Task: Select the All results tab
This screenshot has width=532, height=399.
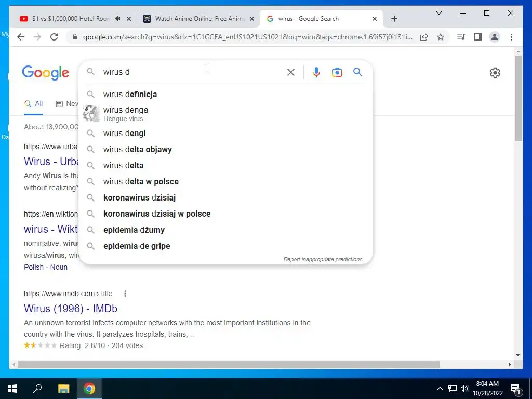Action: [34, 104]
